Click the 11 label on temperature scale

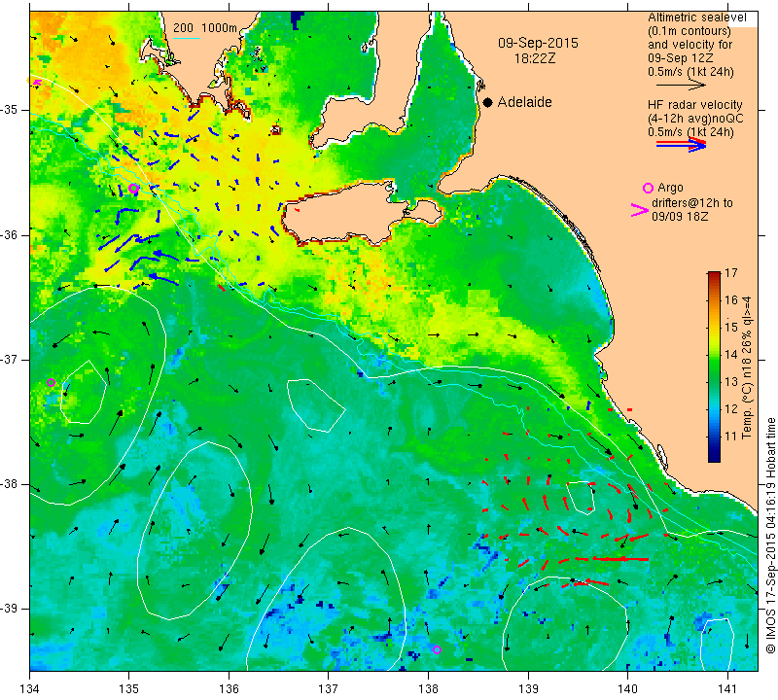731,437
